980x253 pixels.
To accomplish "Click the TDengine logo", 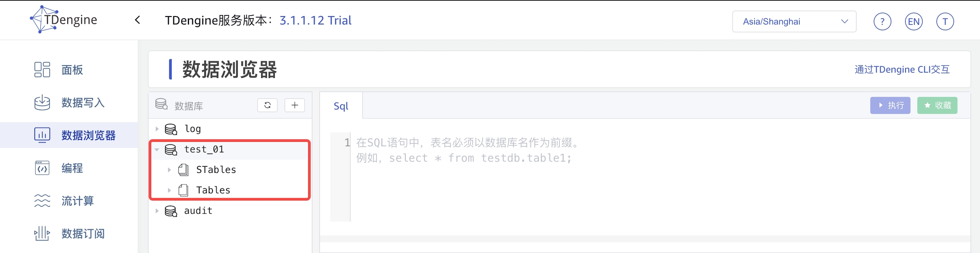I will point(64,19).
